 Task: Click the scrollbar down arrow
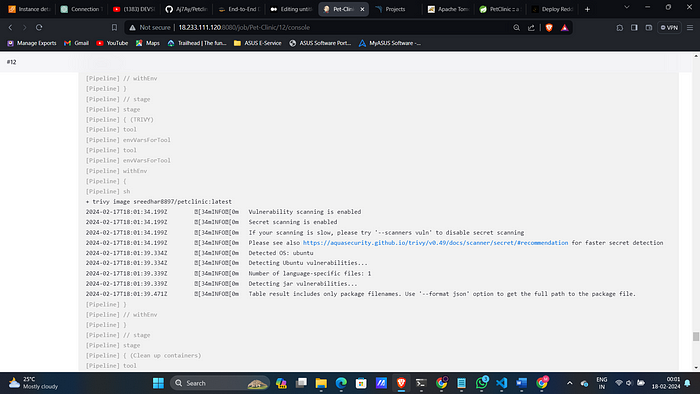point(696,368)
